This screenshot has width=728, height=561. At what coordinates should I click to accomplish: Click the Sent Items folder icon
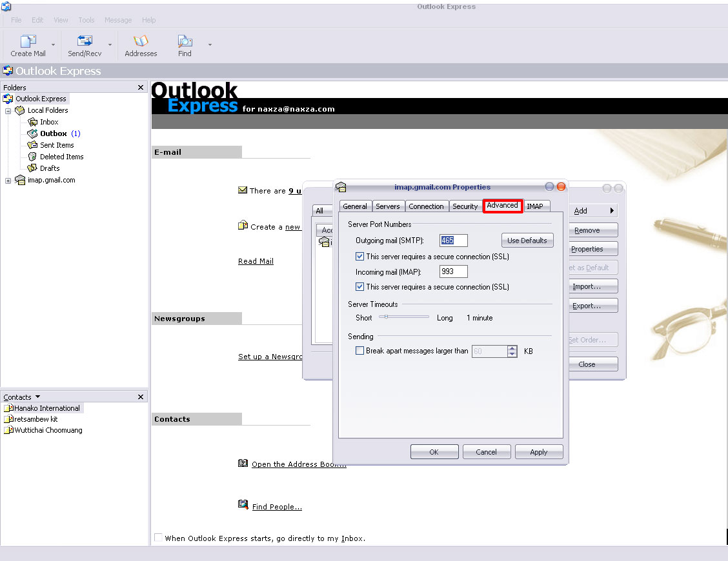pos(32,145)
